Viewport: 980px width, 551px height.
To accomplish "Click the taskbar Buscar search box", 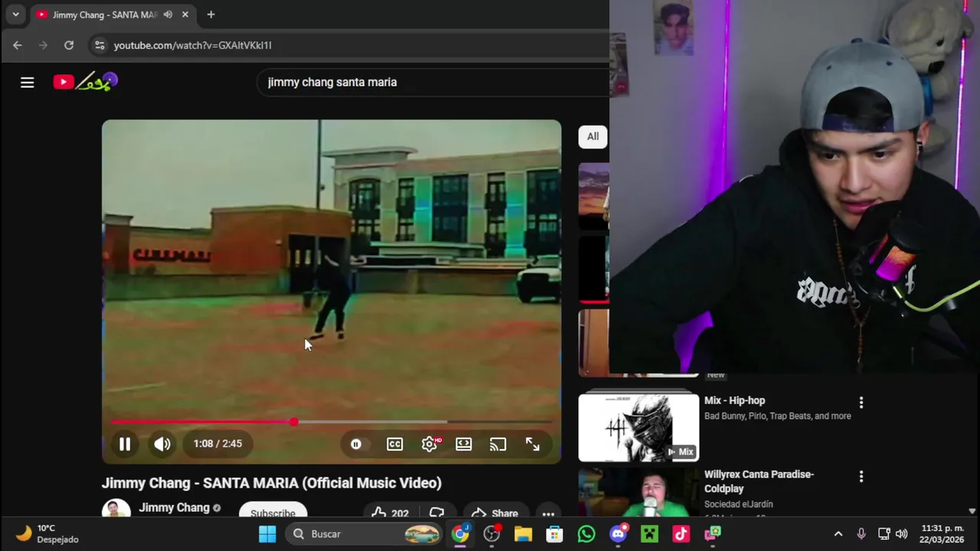I will point(365,534).
